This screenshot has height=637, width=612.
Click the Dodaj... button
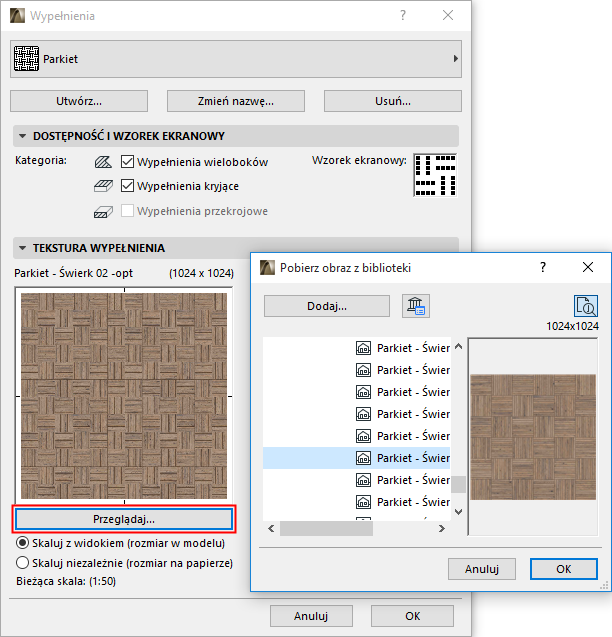(327, 306)
